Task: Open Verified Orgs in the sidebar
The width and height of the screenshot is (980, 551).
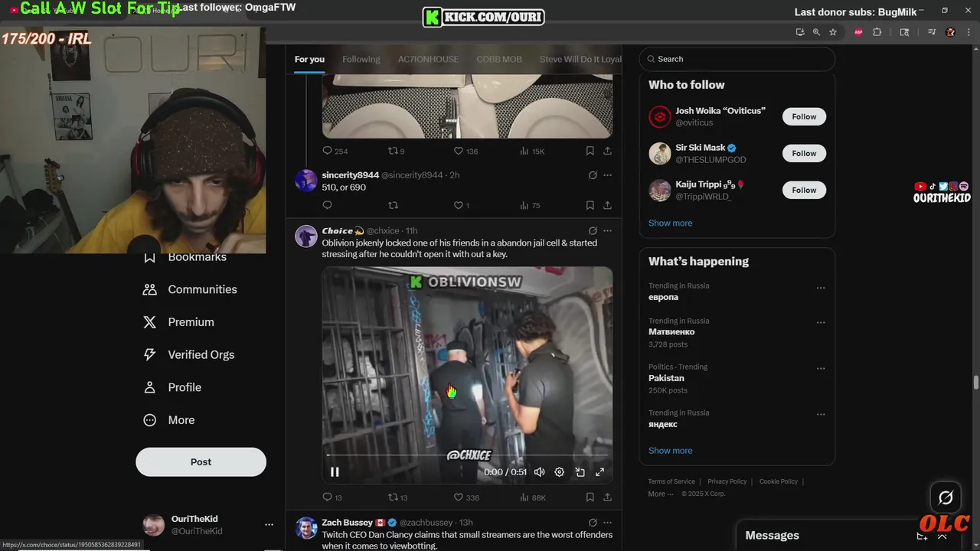Action: pos(188,354)
